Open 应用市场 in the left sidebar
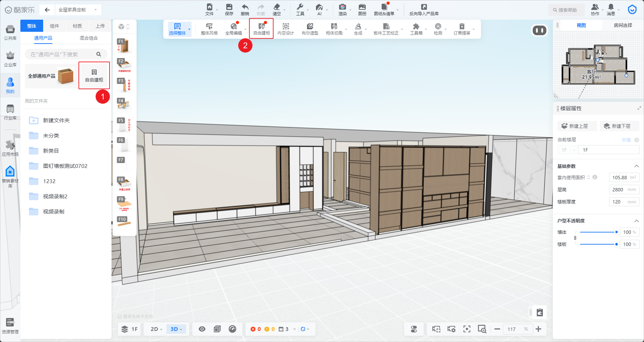Screen dimensions: 644x342 tap(10, 148)
